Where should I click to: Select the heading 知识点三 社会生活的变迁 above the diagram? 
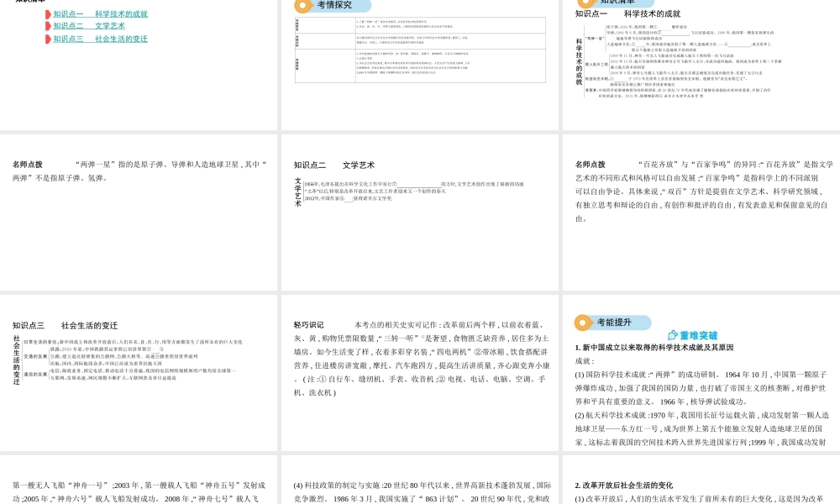(65, 325)
